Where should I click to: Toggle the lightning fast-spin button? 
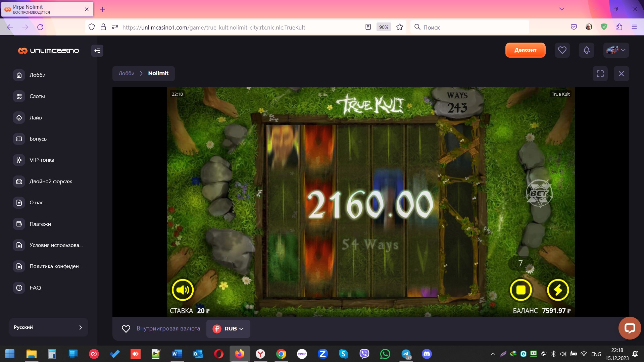(558, 290)
